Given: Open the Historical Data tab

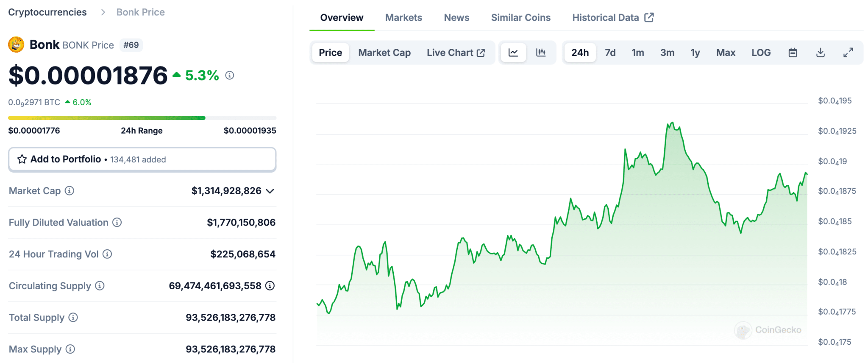Looking at the screenshot, I should (x=613, y=17).
